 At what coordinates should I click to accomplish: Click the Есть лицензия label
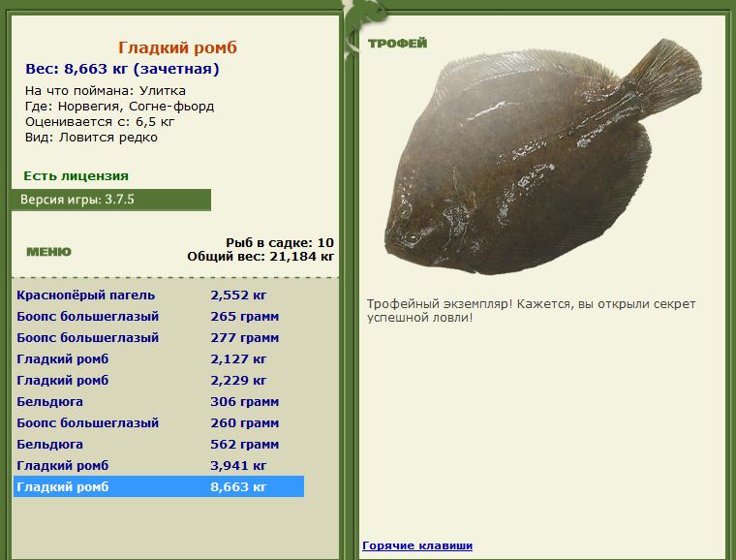77,176
